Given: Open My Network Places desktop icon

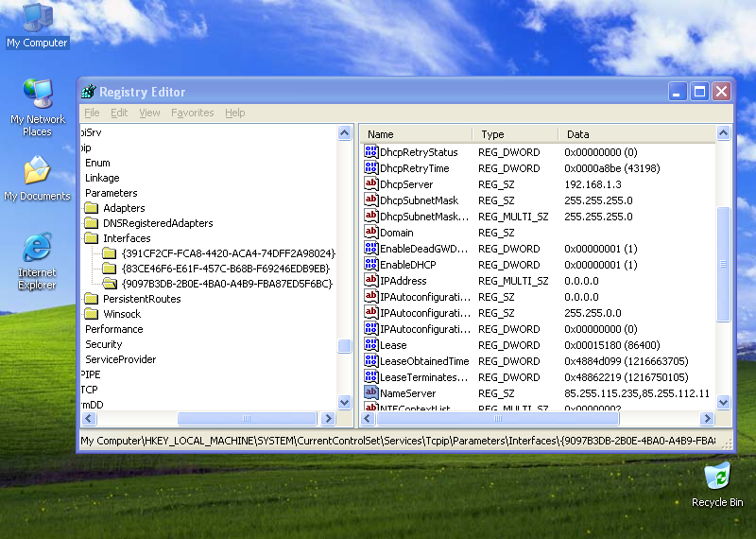Looking at the screenshot, I should click(x=37, y=107).
